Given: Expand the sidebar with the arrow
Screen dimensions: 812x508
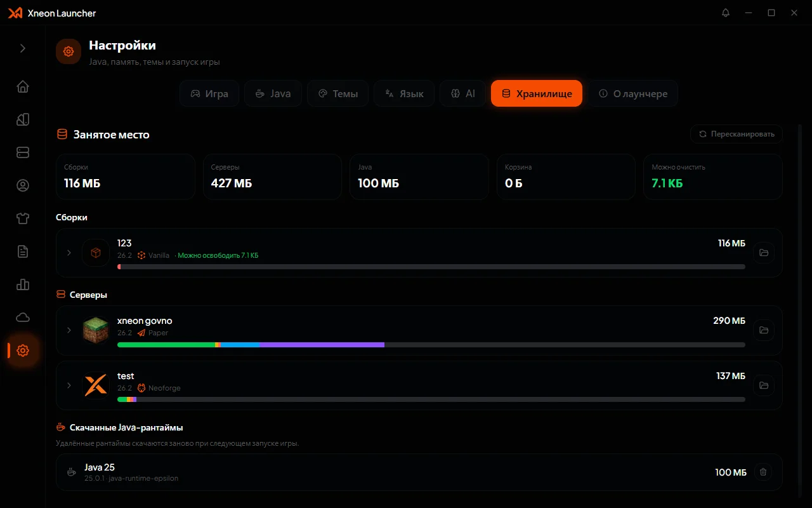Looking at the screenshot, I should pyautogui.click(x=23, y=48).
